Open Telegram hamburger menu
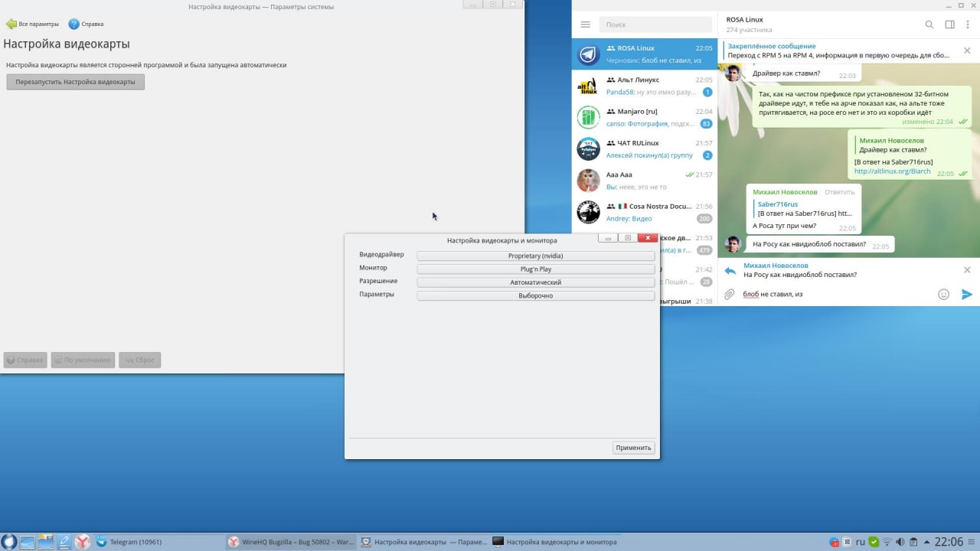This screenshot has width=980, height=551. click(586, 24)
